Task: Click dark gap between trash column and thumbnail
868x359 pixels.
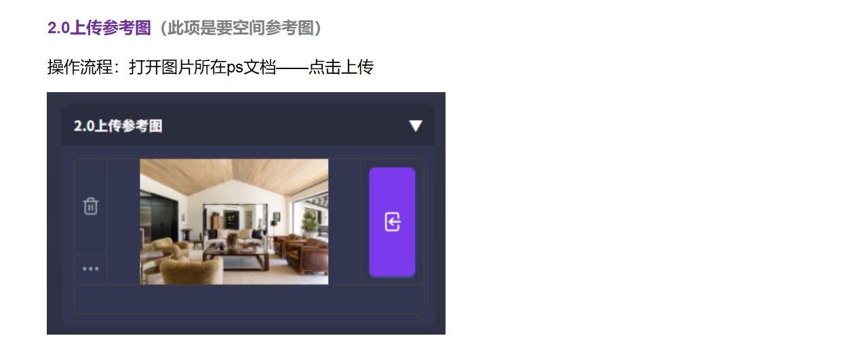Action: tap(123, 221)
